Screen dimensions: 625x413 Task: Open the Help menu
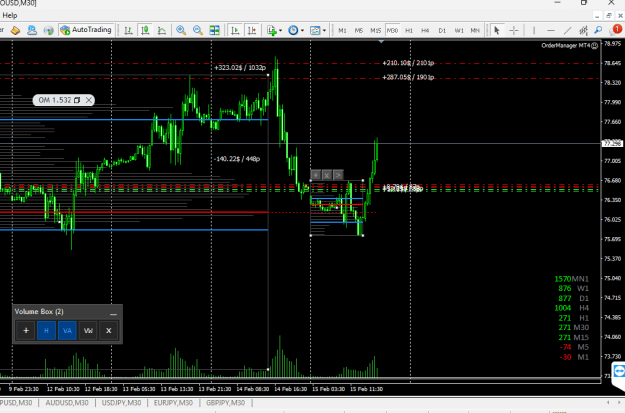(x=10, y=16)
